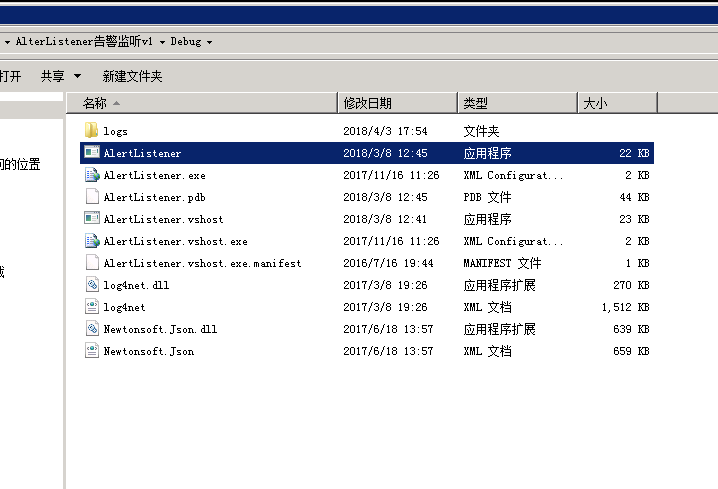Sort by the 名称 column header
The width and height of the screenshot is (718, 489).
[202, 103]
